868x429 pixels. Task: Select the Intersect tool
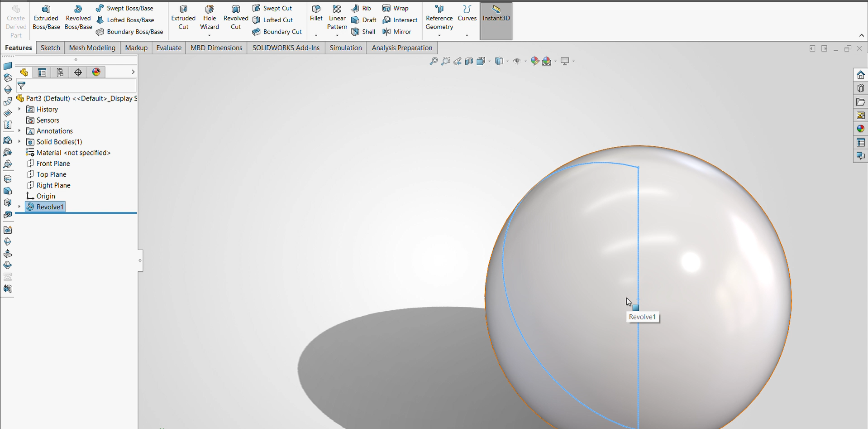(400, 20)
